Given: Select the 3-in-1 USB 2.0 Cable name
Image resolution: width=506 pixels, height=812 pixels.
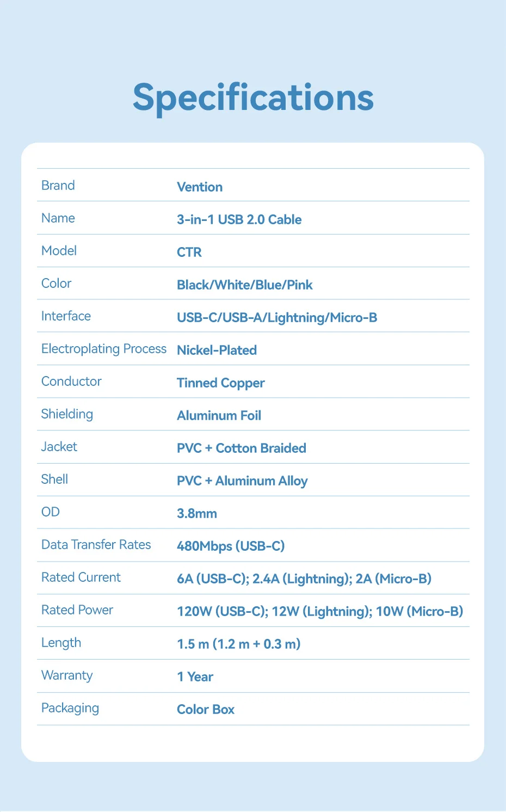Looking at the screenshot, I should point(239,220).
